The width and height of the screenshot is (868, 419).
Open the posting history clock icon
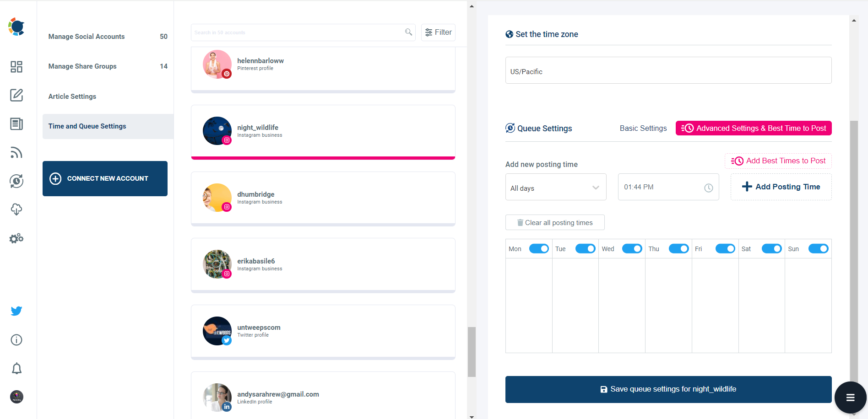16,181
